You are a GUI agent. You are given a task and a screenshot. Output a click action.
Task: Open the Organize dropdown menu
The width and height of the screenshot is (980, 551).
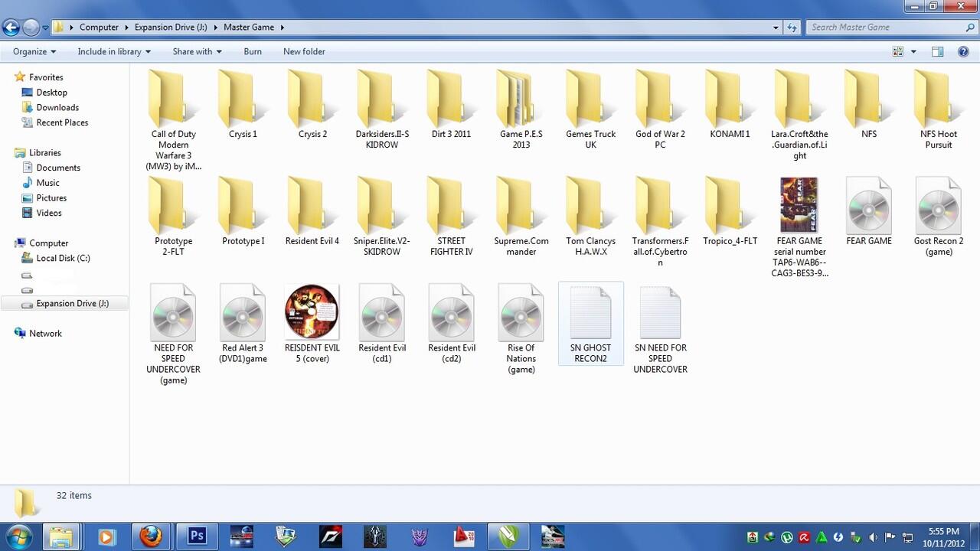34,51
